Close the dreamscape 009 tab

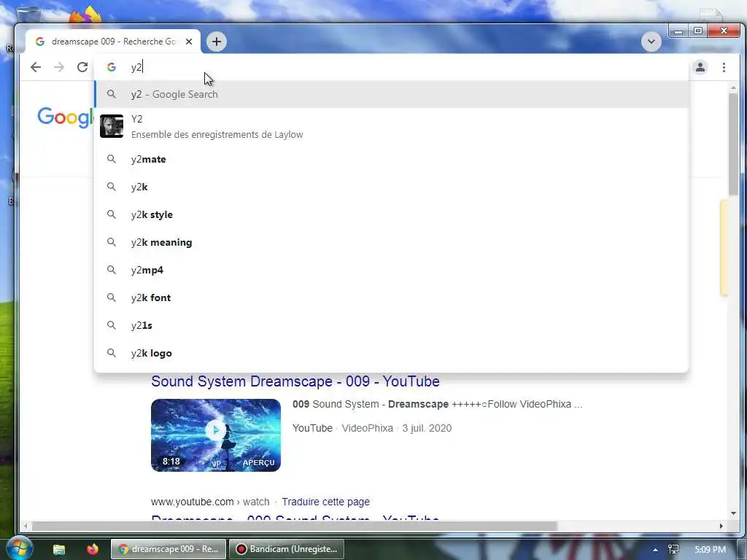coord(189,42)
